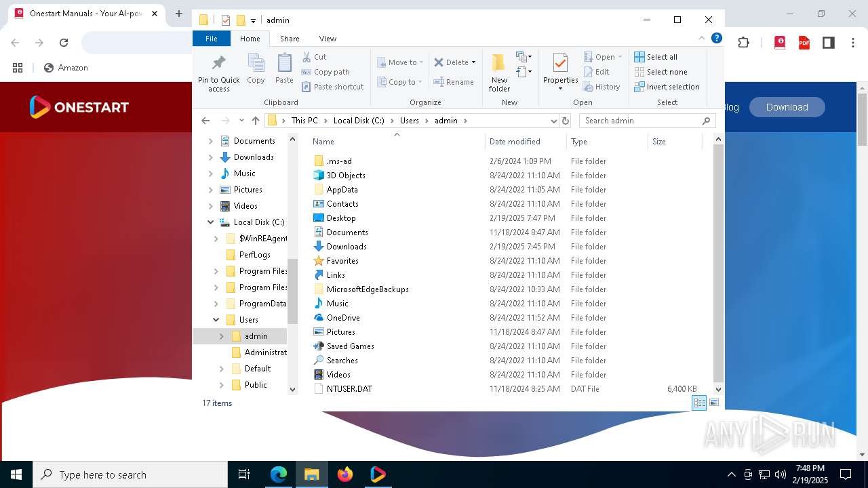The height and width of the screenshot is (488, 868).
Task: Switch to the Home ribbon tab
Action: [x=250, y=39]
